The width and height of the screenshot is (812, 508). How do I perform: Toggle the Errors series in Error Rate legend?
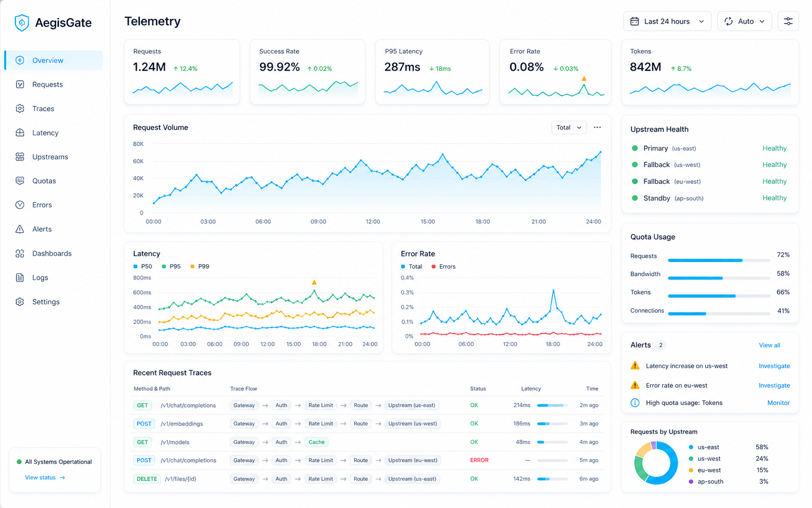pyautogui.click(x=443, y=266)
